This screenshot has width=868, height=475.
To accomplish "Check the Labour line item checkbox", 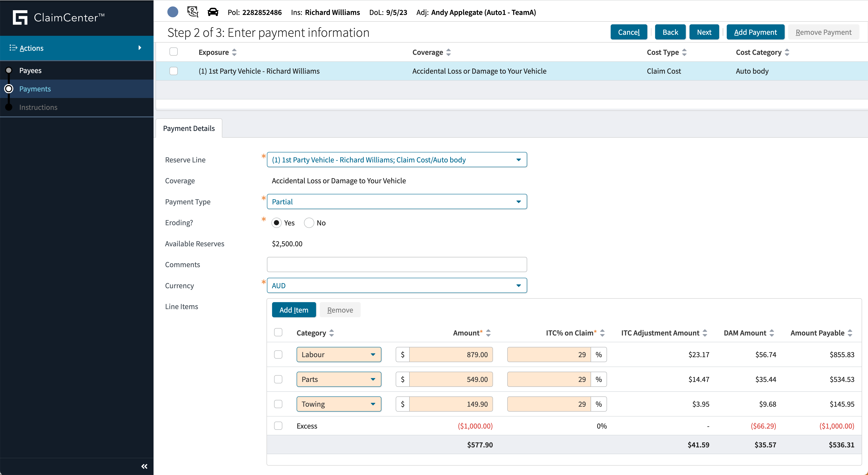I will coord(278,355).
